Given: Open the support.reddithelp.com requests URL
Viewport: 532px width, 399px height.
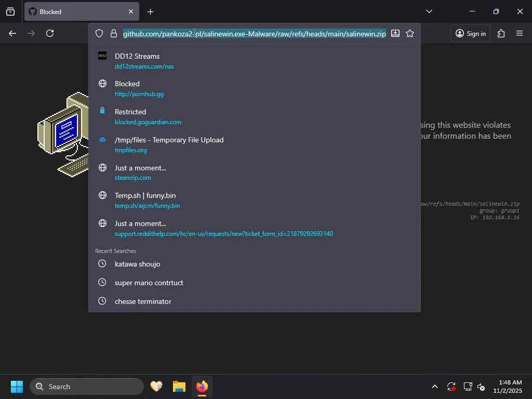Looking at the screenshot, I should 223,234.
